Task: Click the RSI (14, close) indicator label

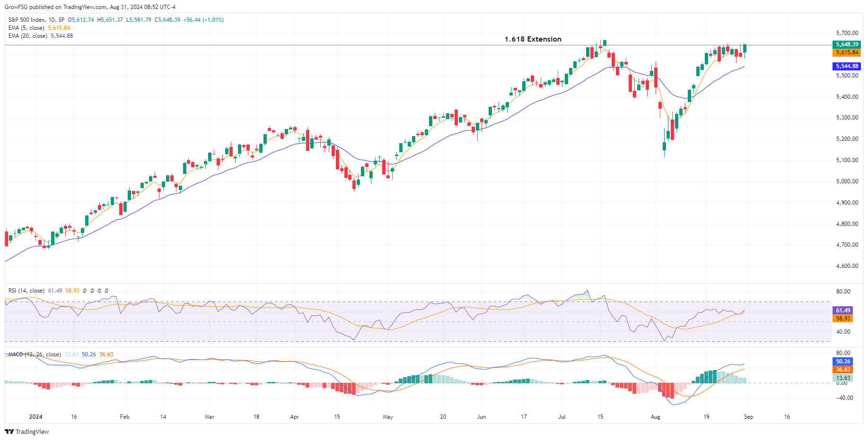Action: coord(26,291)
